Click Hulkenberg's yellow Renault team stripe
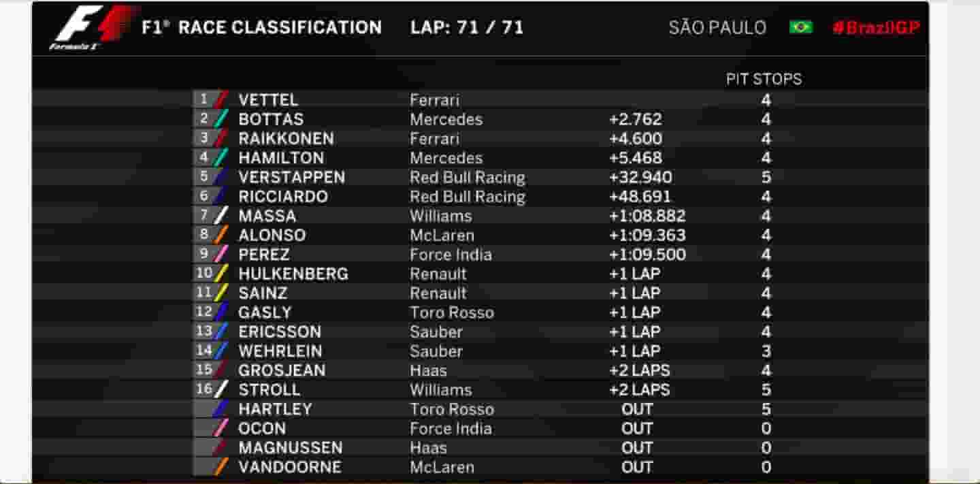The width and height of the screenshot is (980, 484). tap(221, 274)
